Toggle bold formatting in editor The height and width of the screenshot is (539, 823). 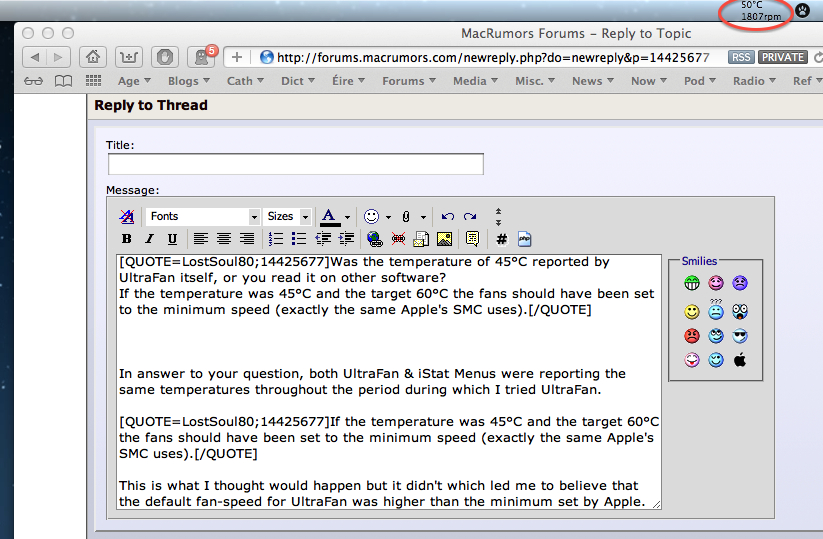tap(126, 239)
